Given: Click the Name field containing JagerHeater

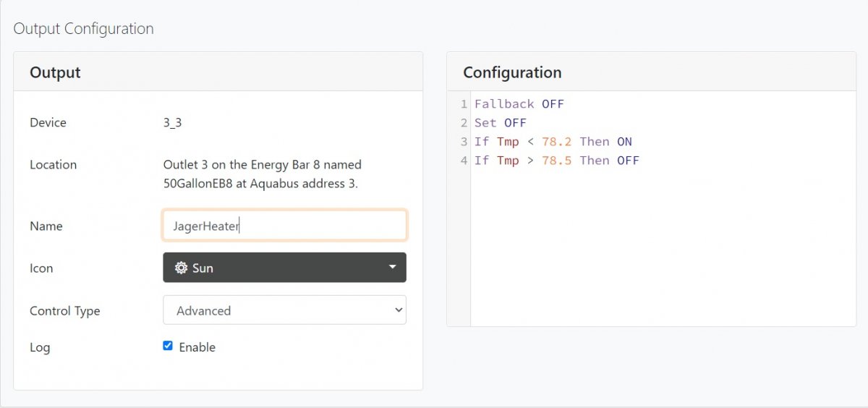Looking at the screenshot, I should (x=284, y=226).
